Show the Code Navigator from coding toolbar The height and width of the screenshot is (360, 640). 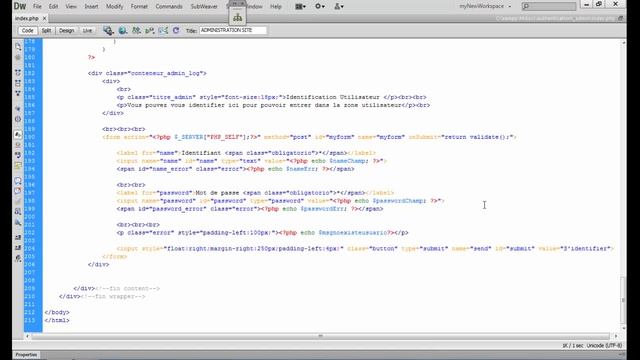pos(18,58)
